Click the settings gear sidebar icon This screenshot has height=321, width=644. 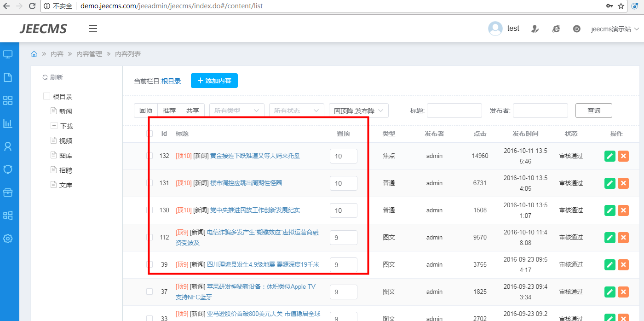(8, 239)
